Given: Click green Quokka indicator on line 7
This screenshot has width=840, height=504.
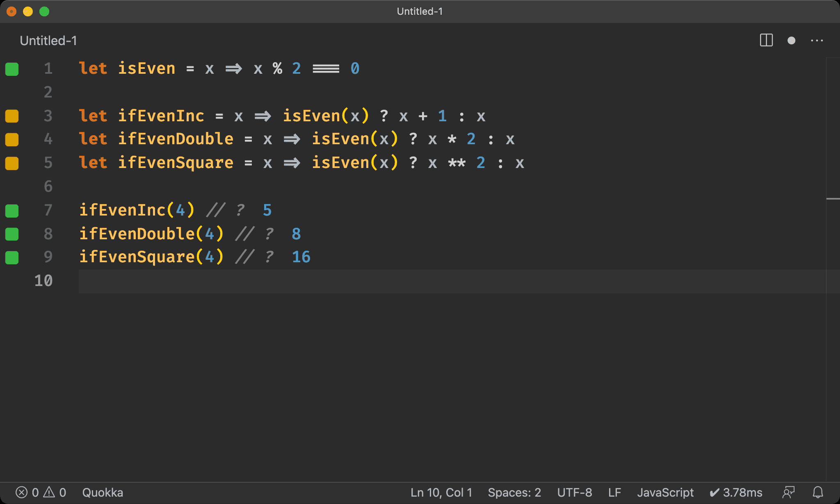Looking at the screenshot, I should click(x=12, y=211).
